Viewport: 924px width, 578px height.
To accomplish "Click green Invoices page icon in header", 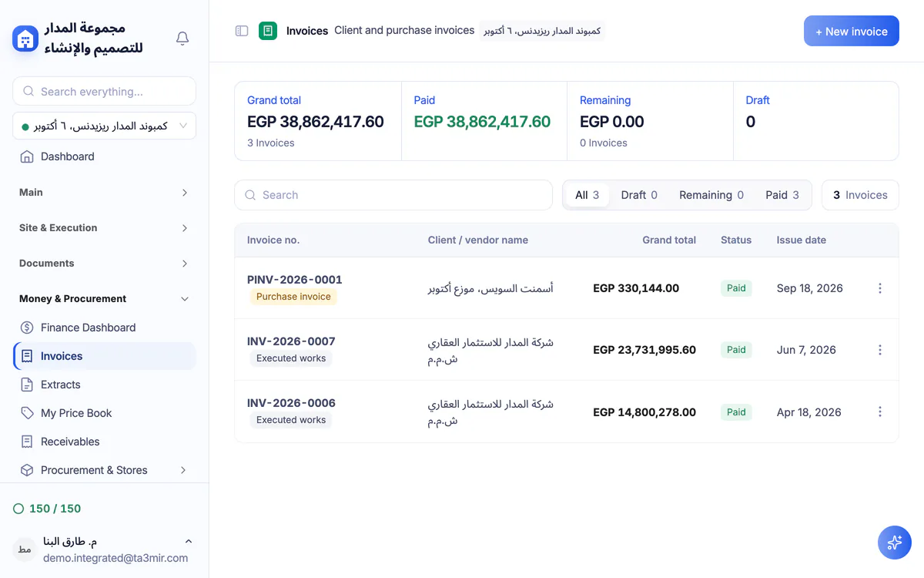I will click(268, 31).
